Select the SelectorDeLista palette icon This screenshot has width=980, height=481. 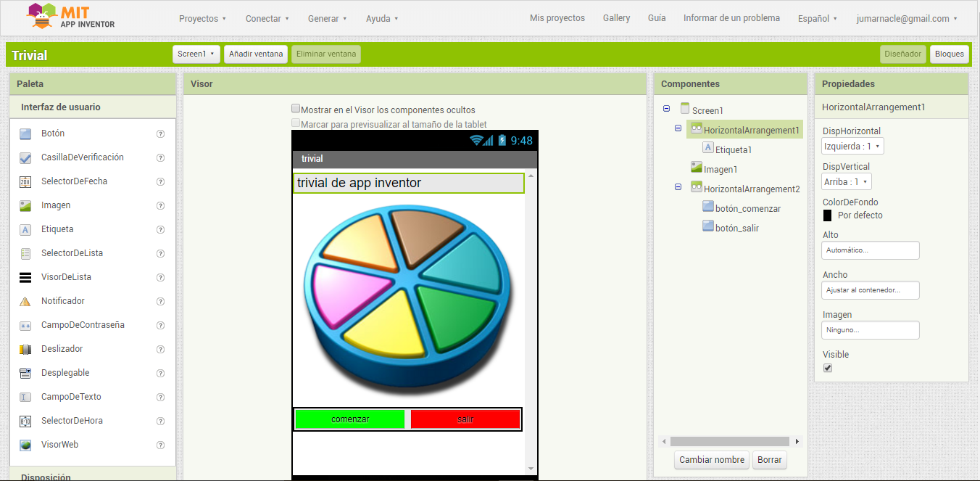click(25, 253)
